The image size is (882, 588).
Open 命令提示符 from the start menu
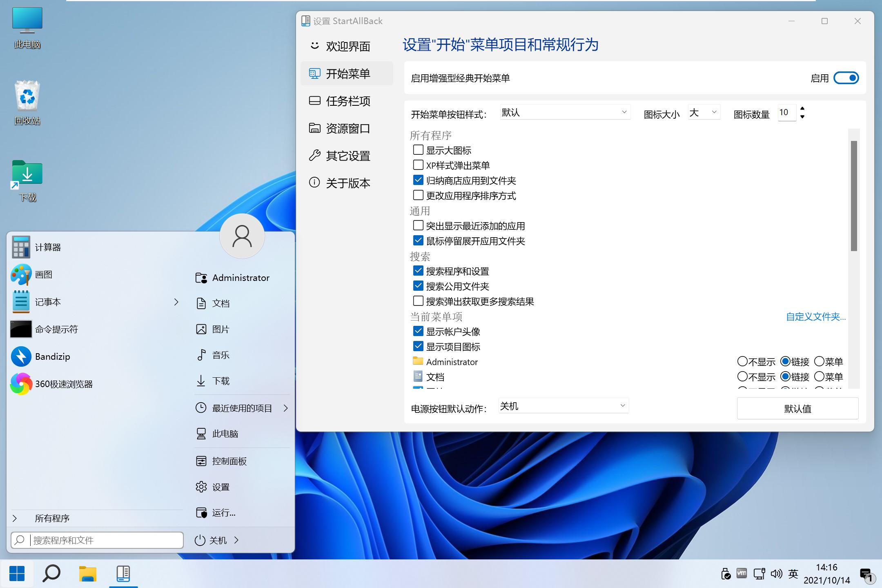tap(56, 329)
